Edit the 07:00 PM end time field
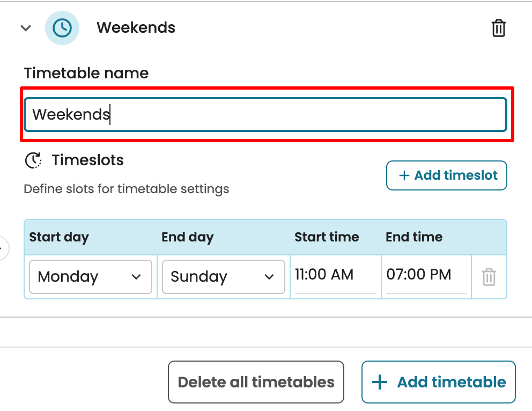532x411 pixels. click(425, 275)
